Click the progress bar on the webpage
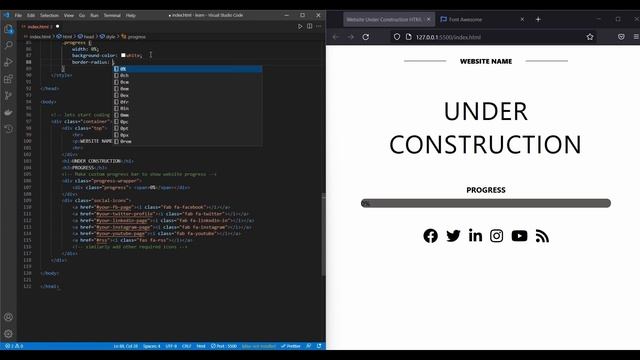 pyautogui.click(x=486, y=203)
